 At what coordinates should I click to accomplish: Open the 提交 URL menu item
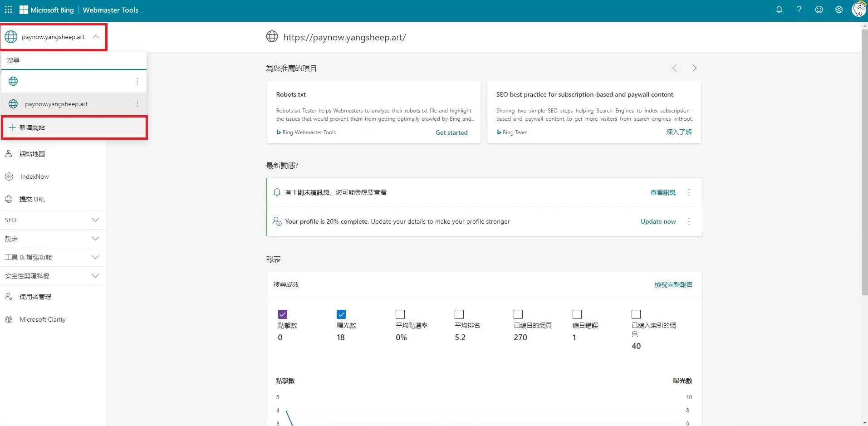(53, 199)
